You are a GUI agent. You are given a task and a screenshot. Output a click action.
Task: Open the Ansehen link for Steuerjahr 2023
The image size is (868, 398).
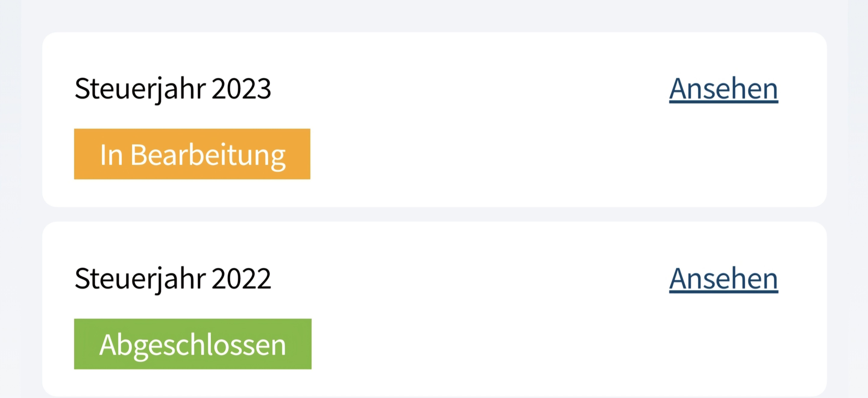point(723,89)
